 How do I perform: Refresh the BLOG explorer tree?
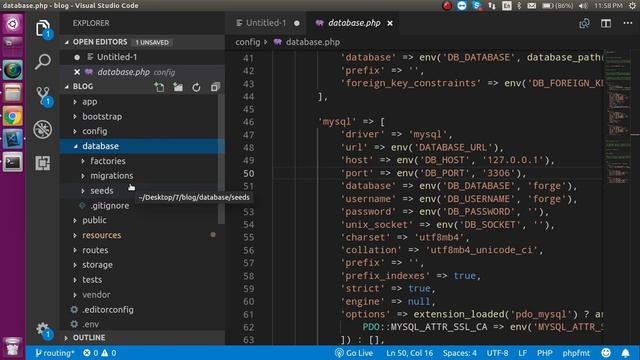(x=196, y=87)
